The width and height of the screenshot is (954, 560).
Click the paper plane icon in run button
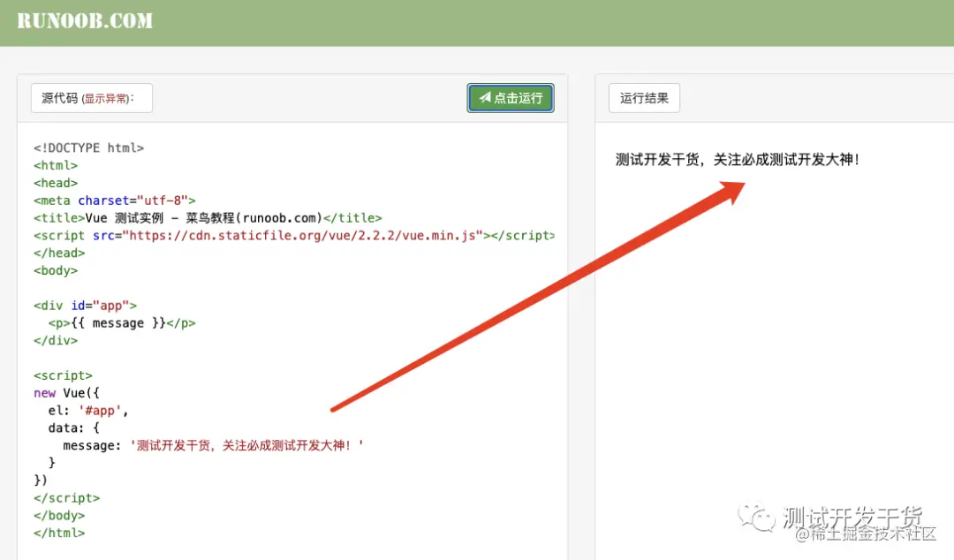pos(485,97)
